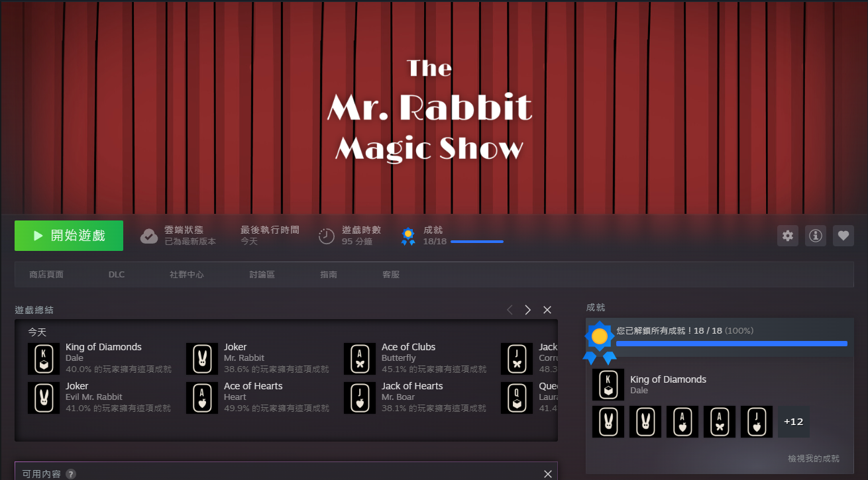The height and width of the screenshot is (480, 868).
Task: Click the 檢視我的成就 link
Action: [814, 458]
